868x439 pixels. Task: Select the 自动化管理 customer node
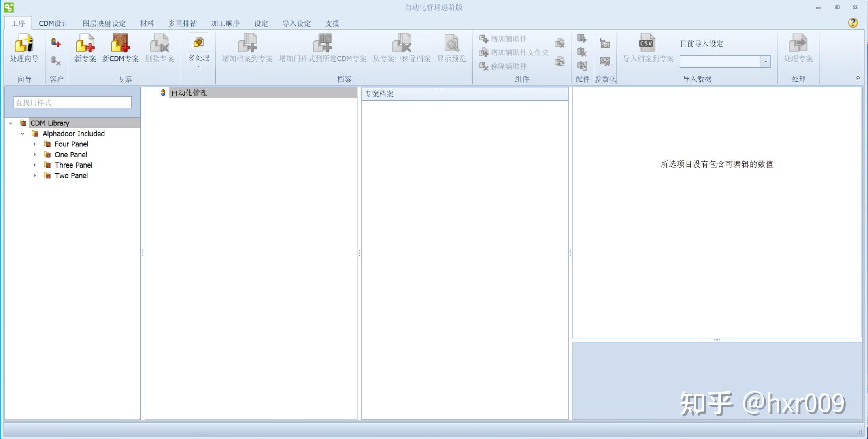point(189,93)
